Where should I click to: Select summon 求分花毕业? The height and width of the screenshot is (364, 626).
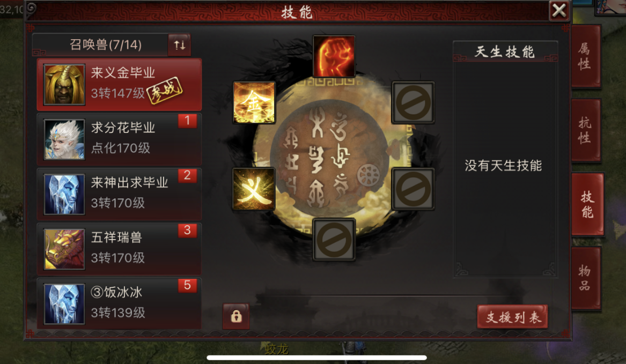[120, 139]
